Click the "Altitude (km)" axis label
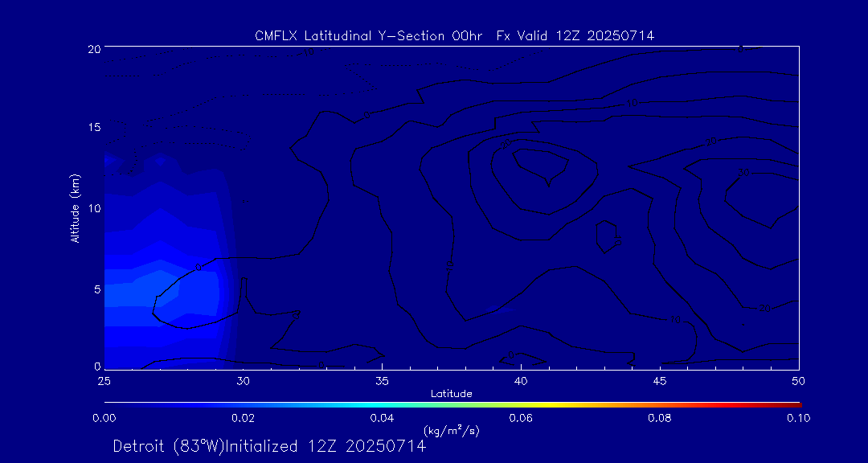The height and width of the screenshot is (463, 868). pos(75,208)
